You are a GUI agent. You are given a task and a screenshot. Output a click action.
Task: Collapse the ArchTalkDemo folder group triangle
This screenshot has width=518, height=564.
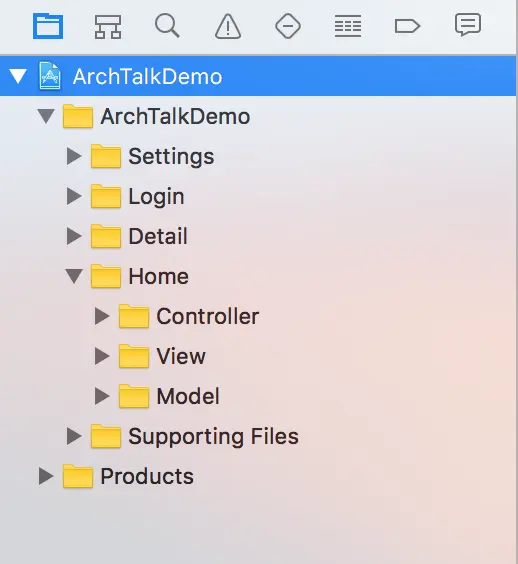pyautogui.click(x=46, y=116)
